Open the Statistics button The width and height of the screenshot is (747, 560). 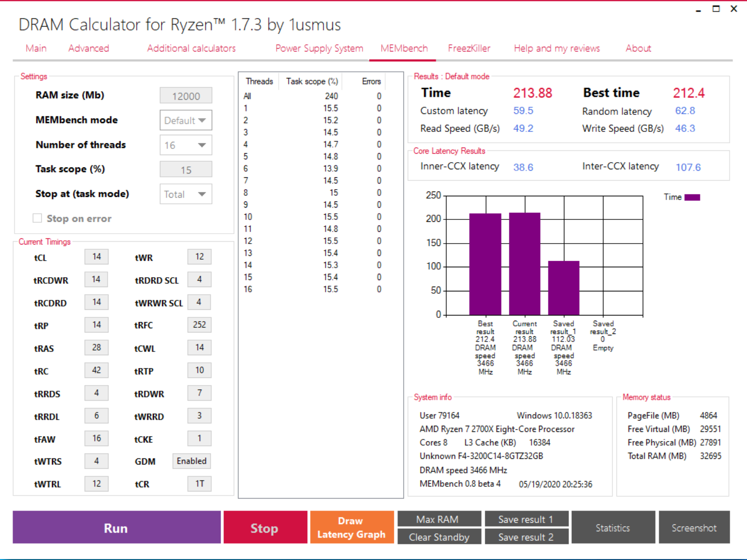[614, 527]
